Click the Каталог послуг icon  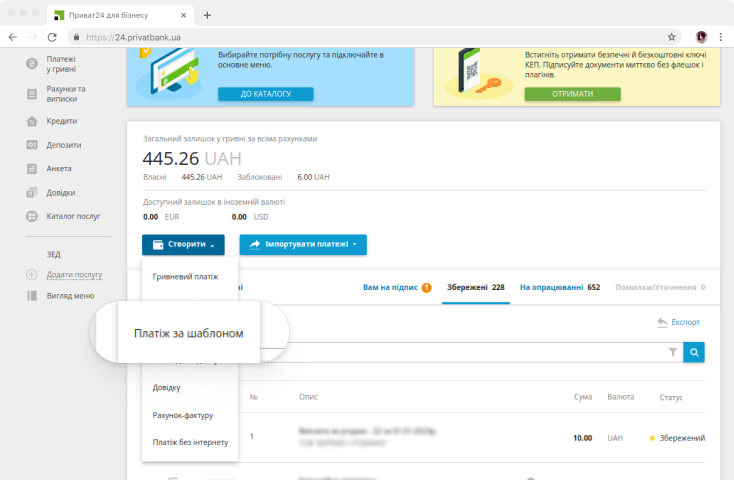tap(31, 217)
